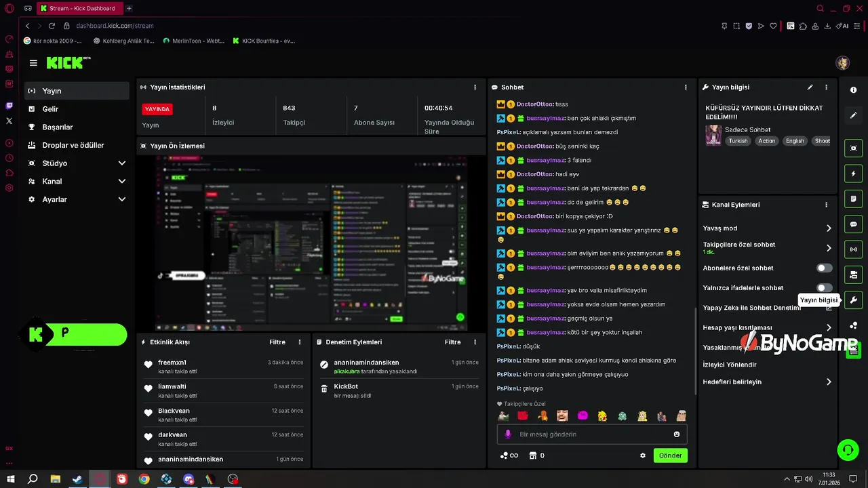Open chat settings gear icon
This screenshot has width=868, height=488.
click(643, 455)
